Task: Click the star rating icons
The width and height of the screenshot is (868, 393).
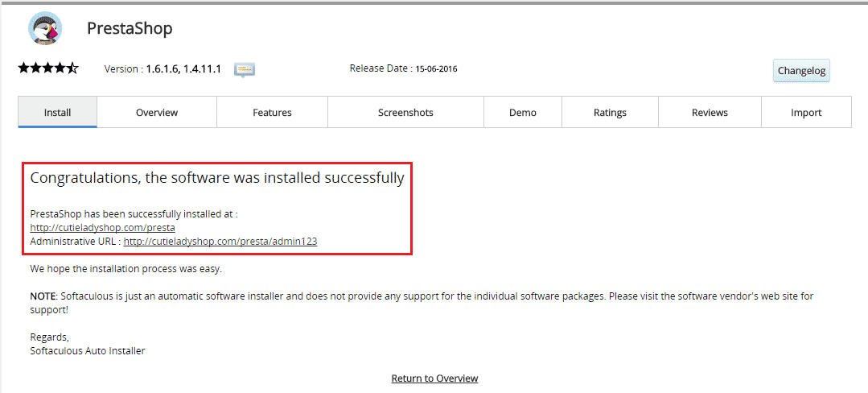Action: [49, 68]
